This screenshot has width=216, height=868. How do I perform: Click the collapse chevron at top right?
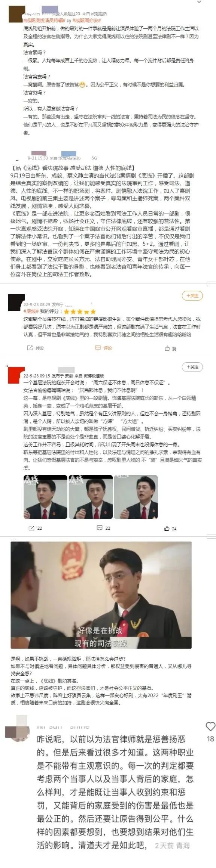199,2
